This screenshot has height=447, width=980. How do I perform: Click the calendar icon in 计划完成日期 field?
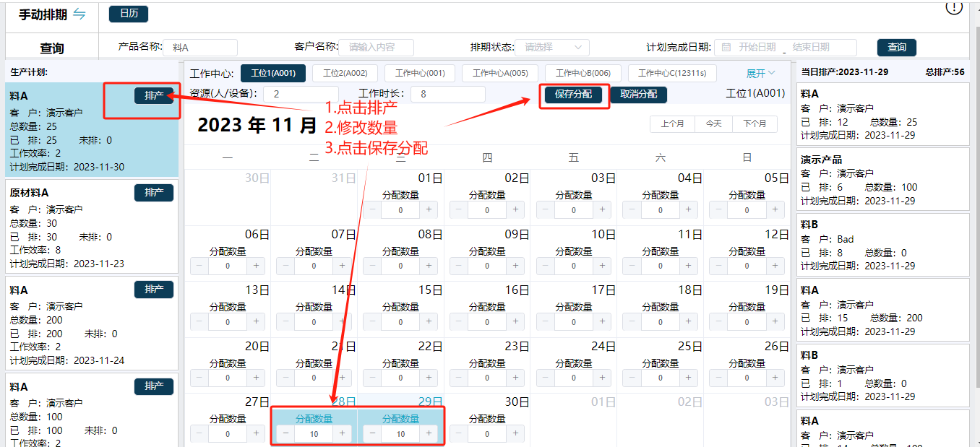click(x=726, y=48)
